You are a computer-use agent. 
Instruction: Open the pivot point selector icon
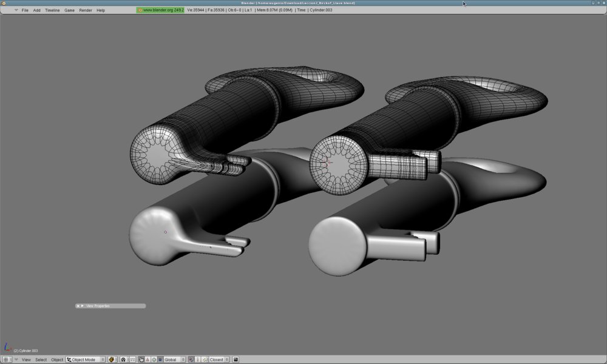124,360
